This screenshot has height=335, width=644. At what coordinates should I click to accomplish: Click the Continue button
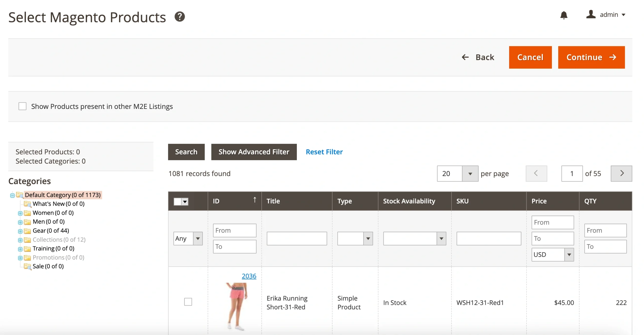tap(591, 57)
